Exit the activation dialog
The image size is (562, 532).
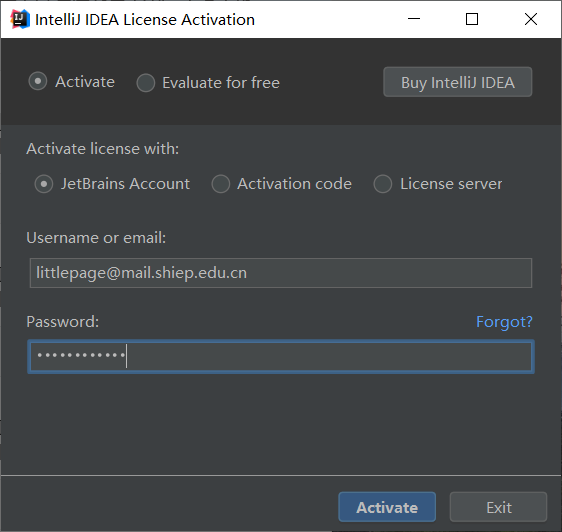[x=499, y=507]
